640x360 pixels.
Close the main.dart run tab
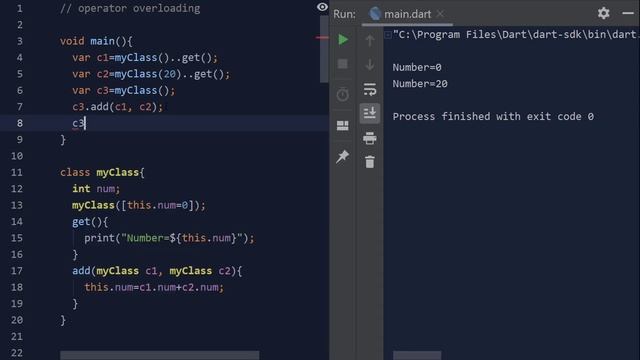(440, 14)
